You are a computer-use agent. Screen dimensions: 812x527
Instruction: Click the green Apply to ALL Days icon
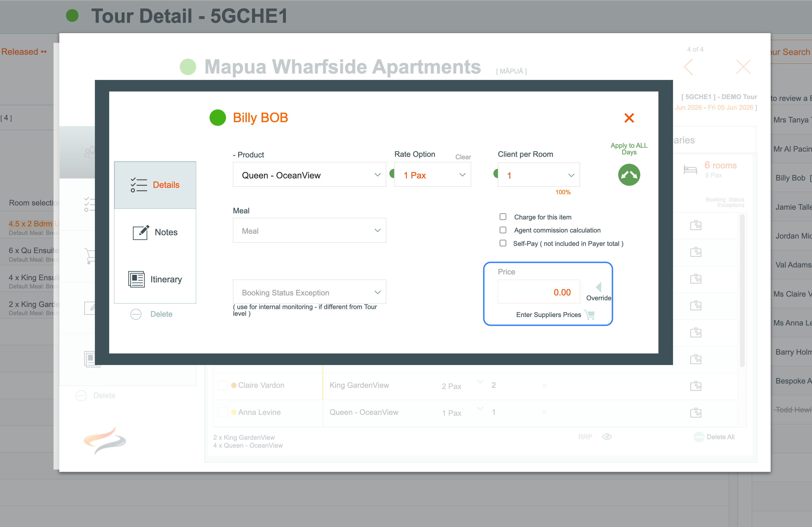pos(629,175)
